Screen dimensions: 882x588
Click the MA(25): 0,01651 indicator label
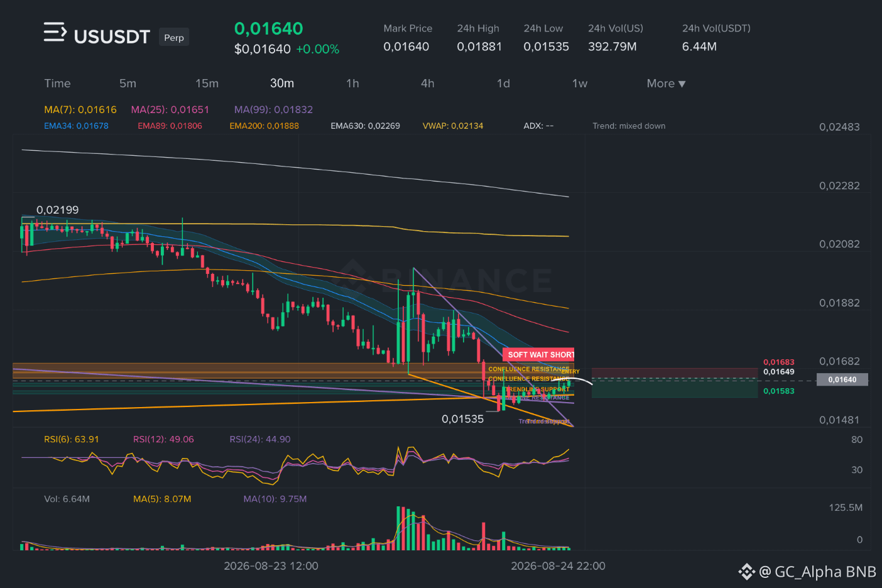[170, 109]
